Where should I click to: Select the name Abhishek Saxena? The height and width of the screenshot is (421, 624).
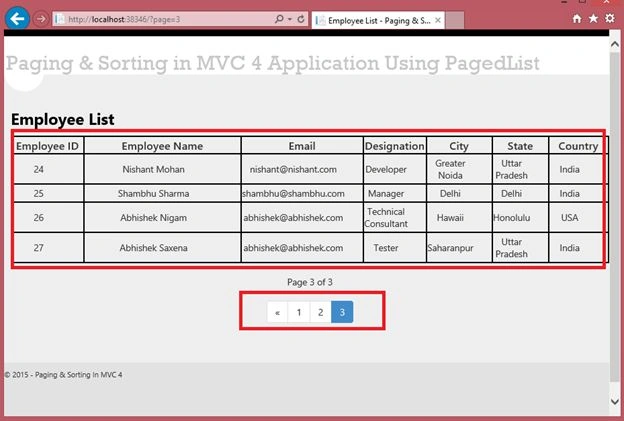tap(154, 248)
